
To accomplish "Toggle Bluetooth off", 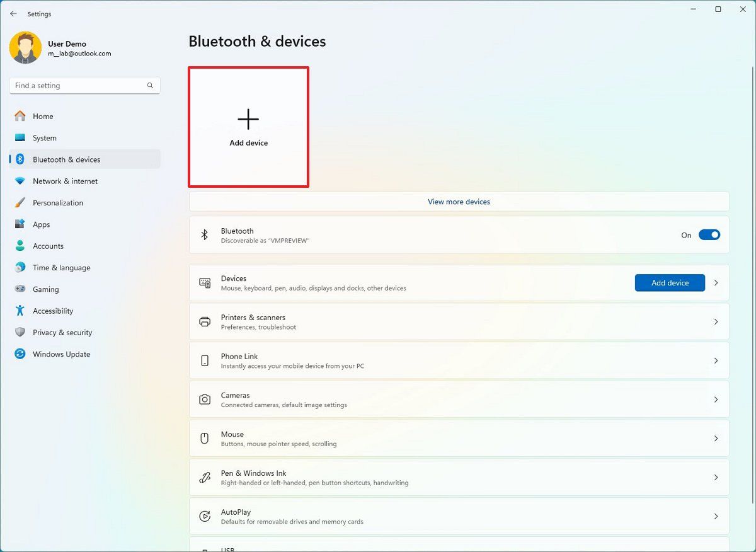I will pyautogui.click(x=709, y=234).
